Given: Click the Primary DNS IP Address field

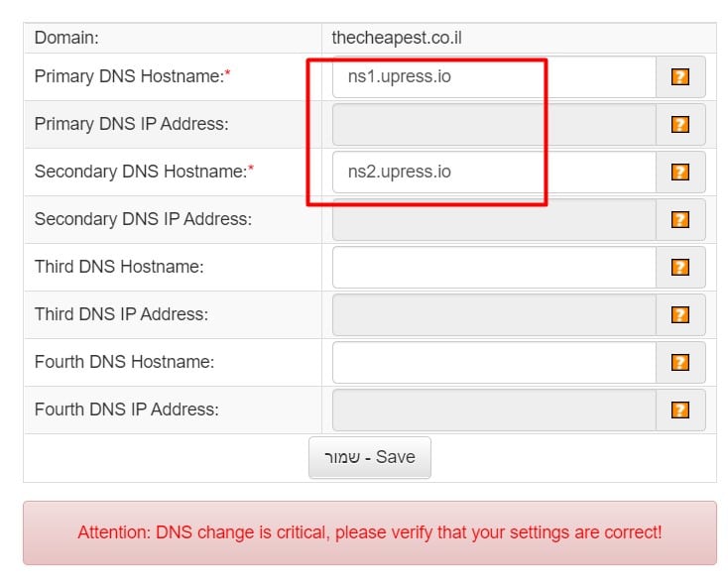Looking at the screenshot, I should tap(494, 124).
